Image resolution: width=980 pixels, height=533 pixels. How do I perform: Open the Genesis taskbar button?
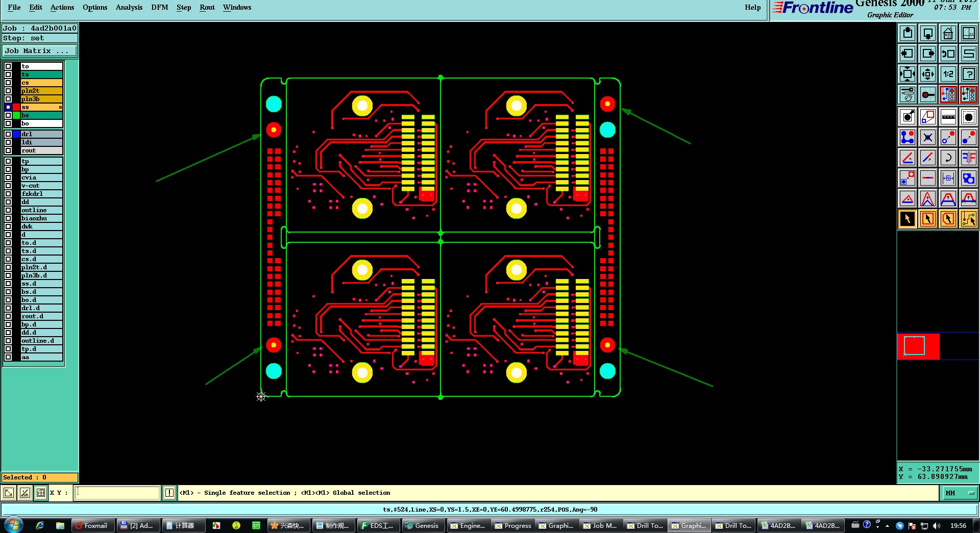(423, 525)
